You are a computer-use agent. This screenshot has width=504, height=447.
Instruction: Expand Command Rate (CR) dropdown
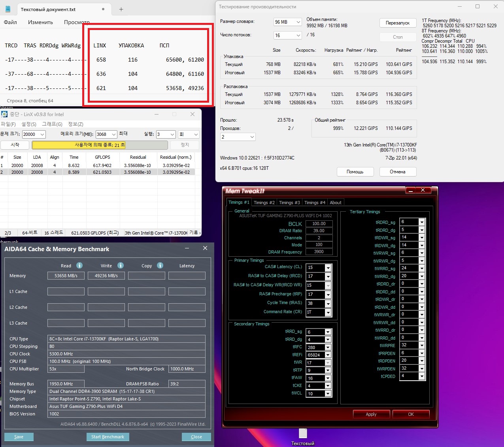[x=328, y=312]
